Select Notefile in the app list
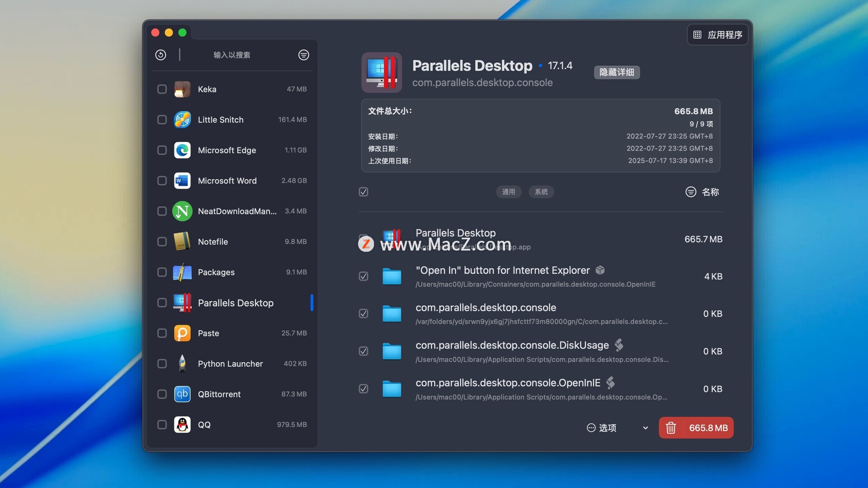 pyautogui.click(x=232, y=242)
